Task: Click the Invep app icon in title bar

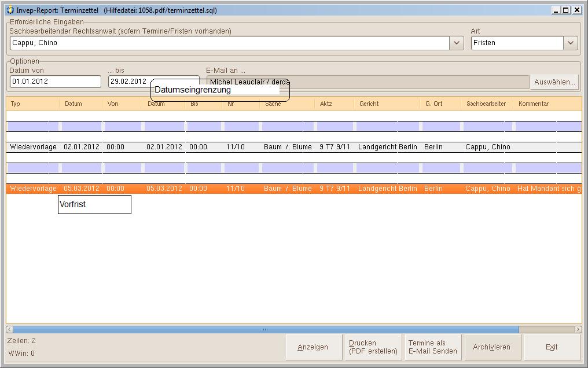Action: pos(10,10)
